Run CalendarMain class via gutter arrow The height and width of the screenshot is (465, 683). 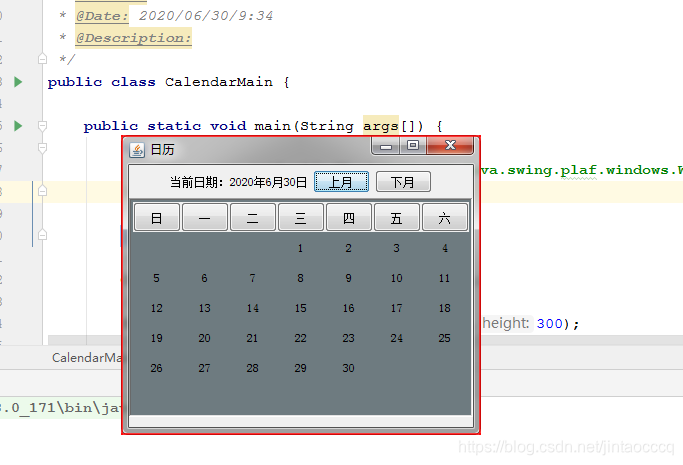tap(18, 82)
